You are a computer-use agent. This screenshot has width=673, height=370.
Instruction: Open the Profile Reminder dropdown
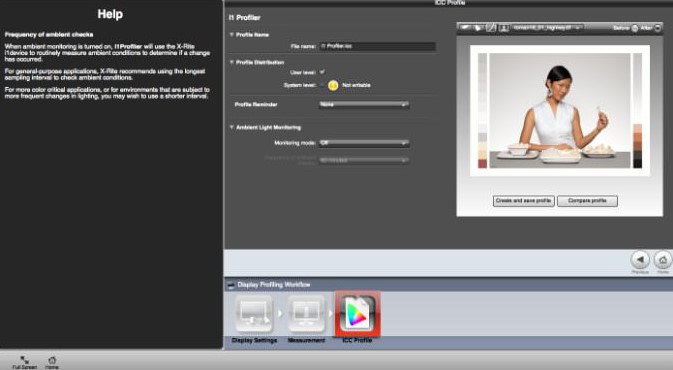(x=364, y=104)
